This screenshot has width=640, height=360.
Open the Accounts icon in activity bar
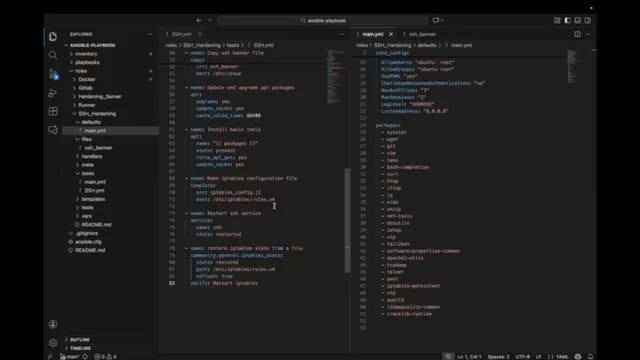pyautogui.click(x=53, y=324)
